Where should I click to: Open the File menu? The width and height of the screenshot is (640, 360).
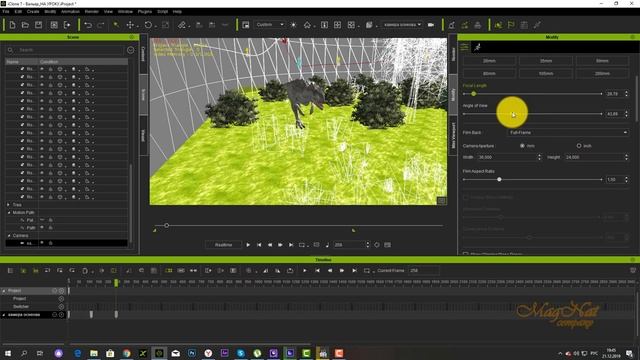tap(6, 12)
